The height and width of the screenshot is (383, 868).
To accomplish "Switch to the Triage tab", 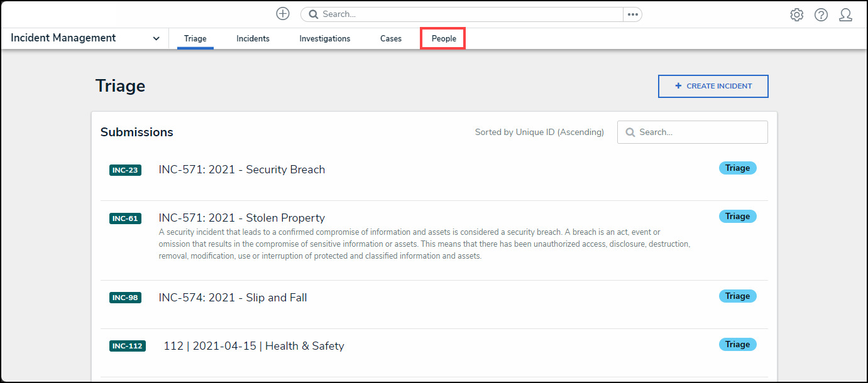I will [195, 39].
